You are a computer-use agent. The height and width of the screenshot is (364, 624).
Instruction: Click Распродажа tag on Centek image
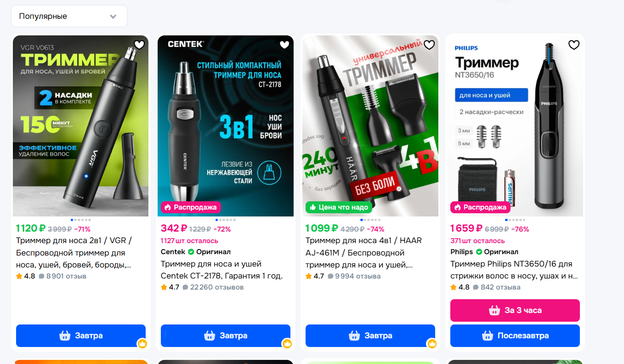191,207
